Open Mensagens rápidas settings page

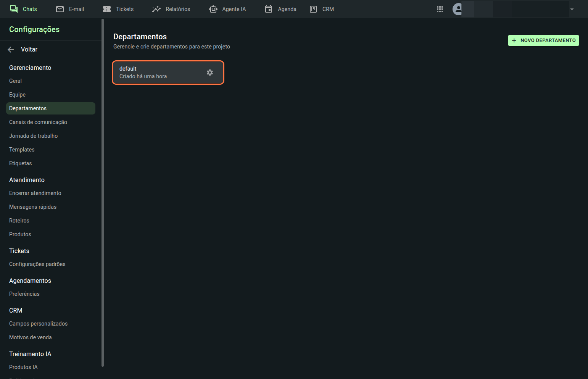click(x=33, y=207)
